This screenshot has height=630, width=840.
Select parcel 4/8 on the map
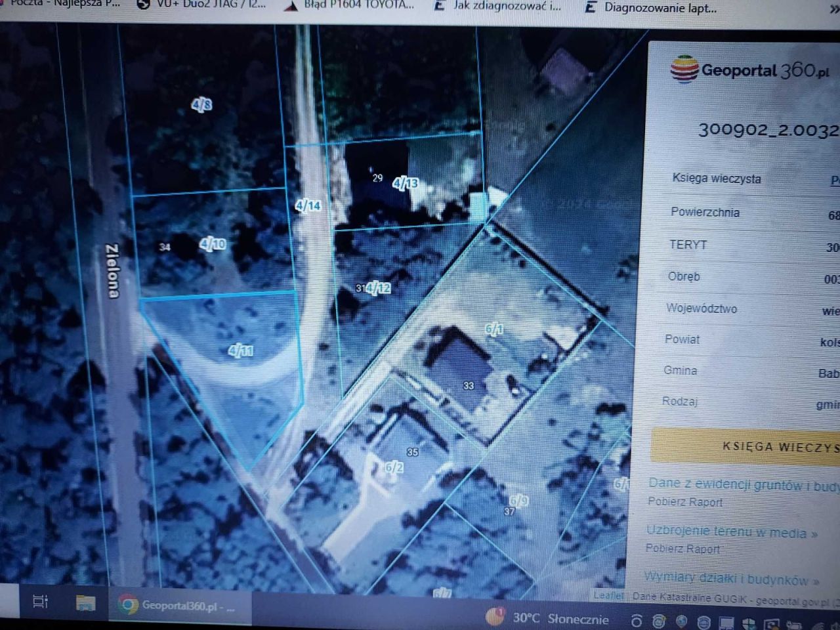[x=201, y=104]
